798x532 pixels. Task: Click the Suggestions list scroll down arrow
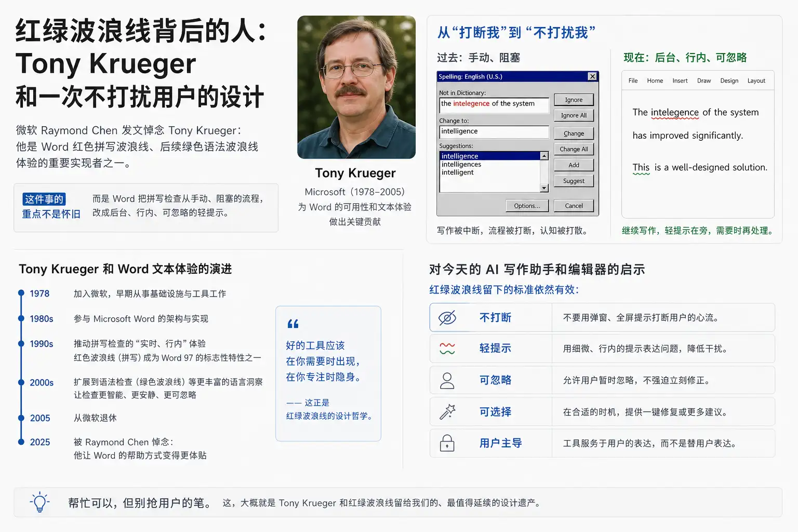point(544,188)
